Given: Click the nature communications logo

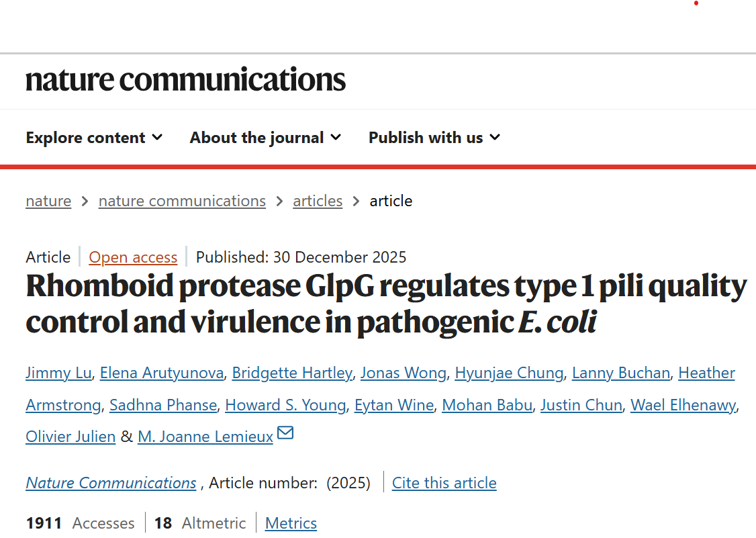Looking at the screenshot, I should click(x=185, y=80).
